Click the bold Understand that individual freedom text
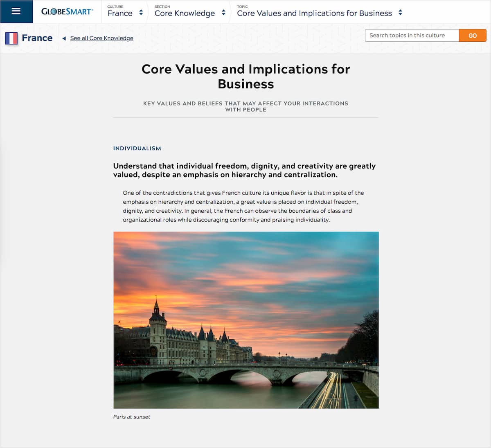The height and width of the screenshot is (448, 491). tap(244, 170)
